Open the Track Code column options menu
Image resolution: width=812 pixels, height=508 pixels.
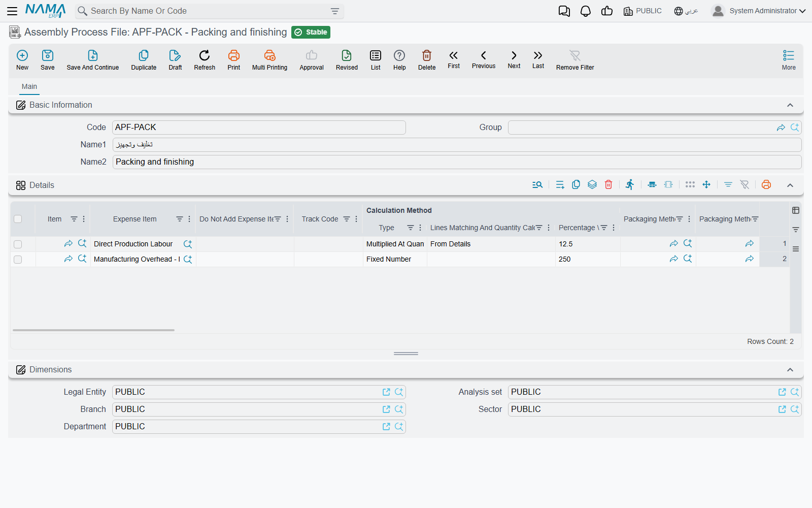(x=356, y=219)
